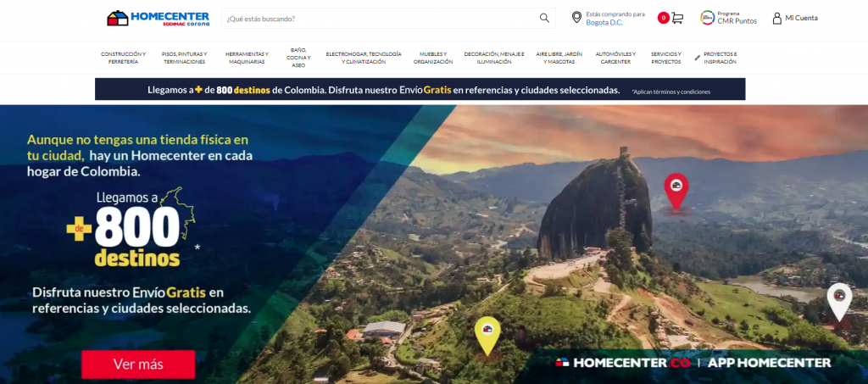Click the yellow map pin on the banner

pyautogui.click(x=487, y=336)
